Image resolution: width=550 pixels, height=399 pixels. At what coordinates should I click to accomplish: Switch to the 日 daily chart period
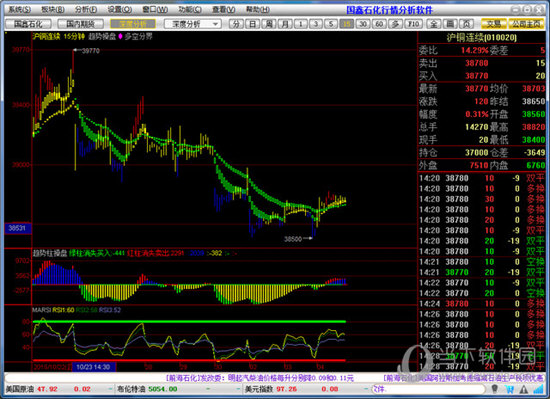pyautogui.click(x=253, y=24)
